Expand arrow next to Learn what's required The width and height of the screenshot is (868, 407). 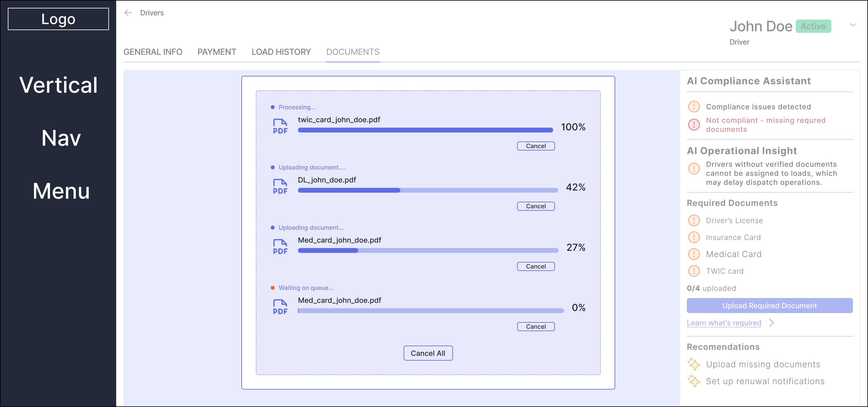772,323
